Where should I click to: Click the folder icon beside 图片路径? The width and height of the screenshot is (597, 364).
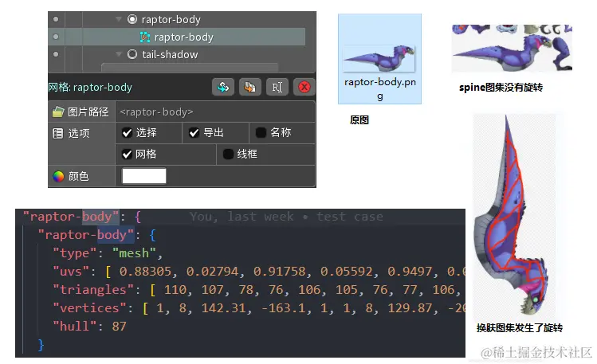point(58,112)
